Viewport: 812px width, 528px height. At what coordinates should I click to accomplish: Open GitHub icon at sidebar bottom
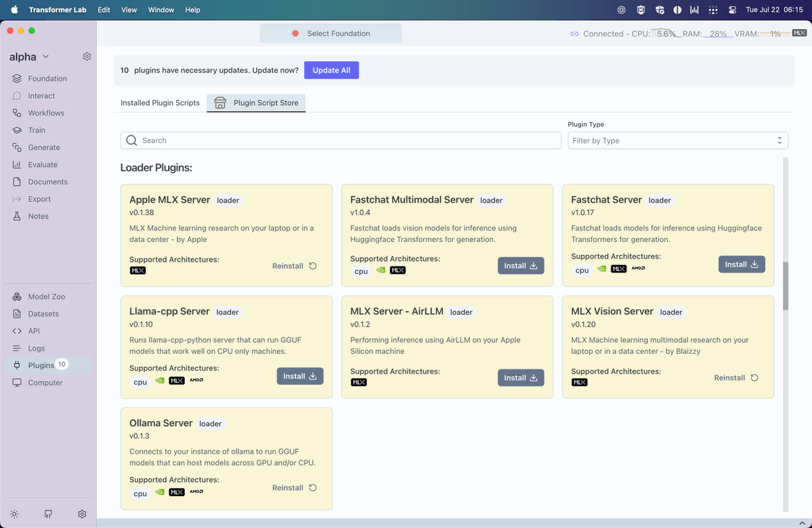click(x=48, y=514)
